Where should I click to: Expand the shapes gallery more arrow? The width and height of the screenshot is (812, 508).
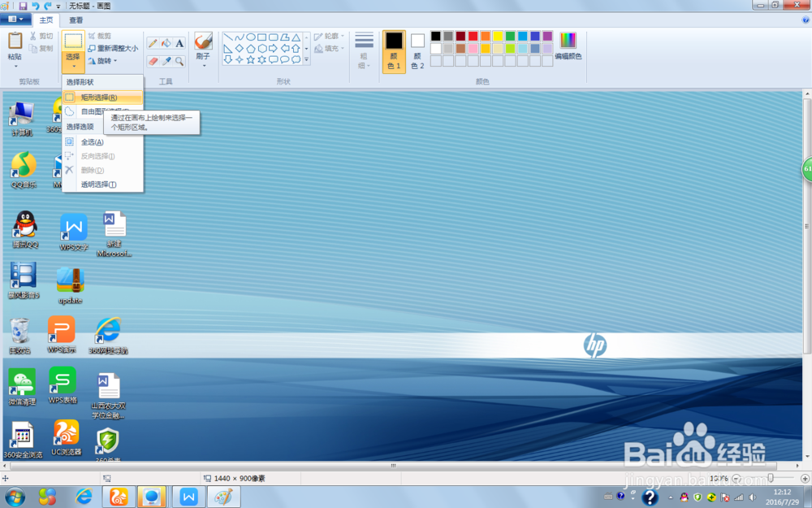click(x=307, y=59)
